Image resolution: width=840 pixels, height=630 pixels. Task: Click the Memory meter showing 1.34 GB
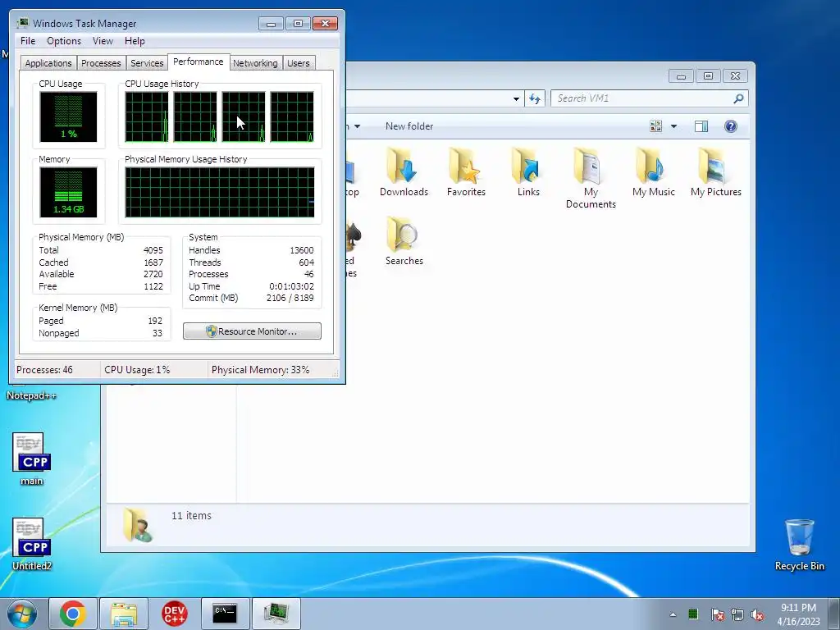pos(68,192)
